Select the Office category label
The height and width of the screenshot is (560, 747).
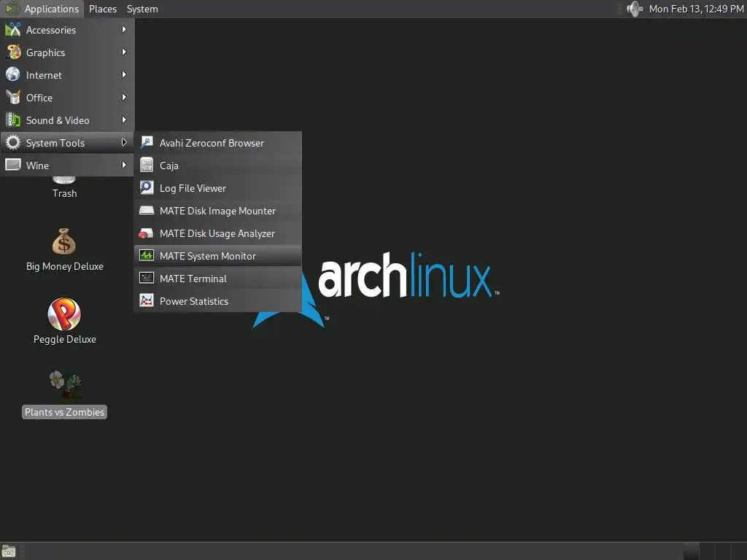39,98
